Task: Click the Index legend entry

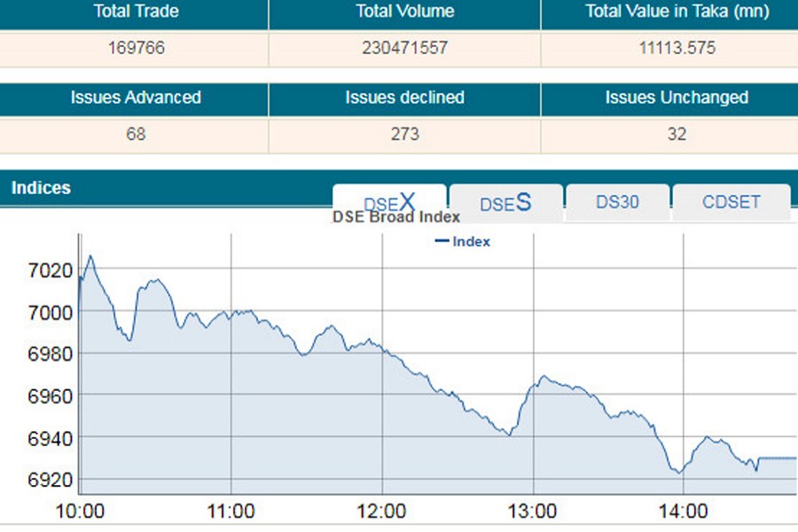Action: point(463,241)
